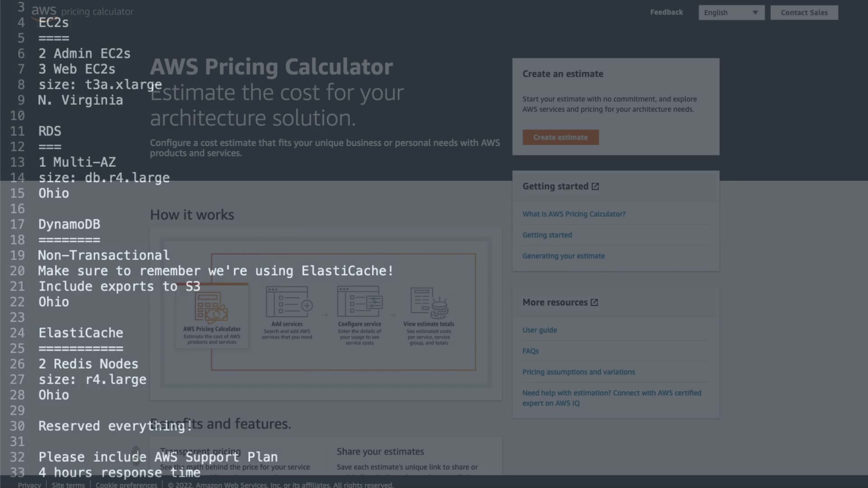The image size is (868, 488).
Task: Click the AWS logo in header
Action: 43,11
